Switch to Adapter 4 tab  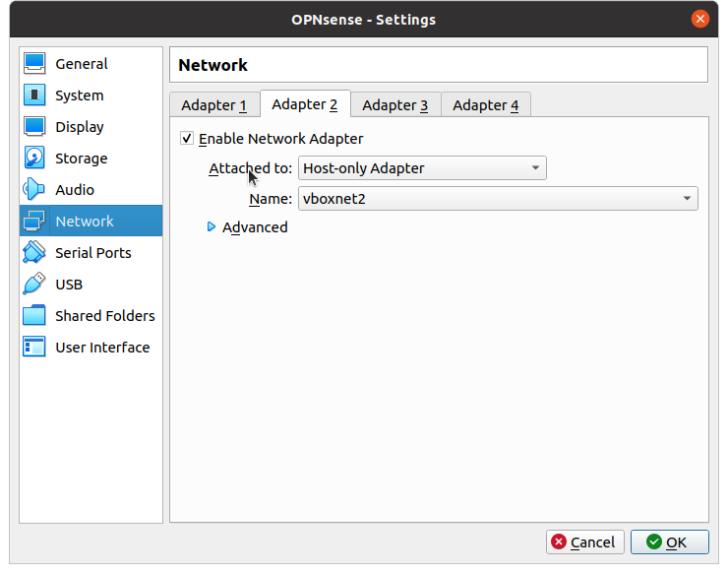[486, 105]
